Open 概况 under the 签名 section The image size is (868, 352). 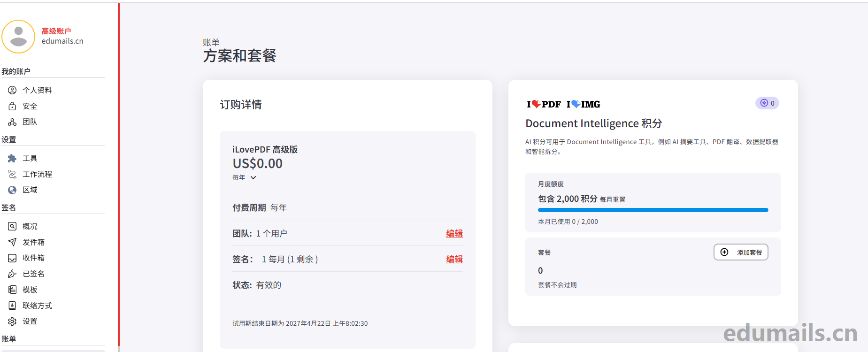point(30,226)
